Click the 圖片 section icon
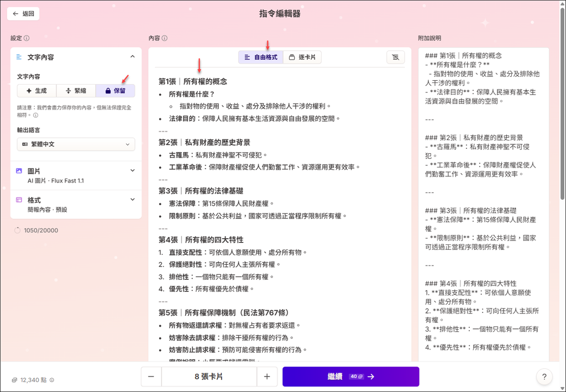Viewport: 566px width, 392px height. pos(19,171)
